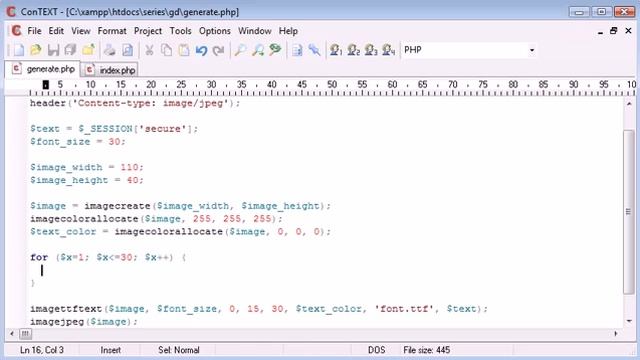
Task: Run user command 3 icon
Action: 371,50
